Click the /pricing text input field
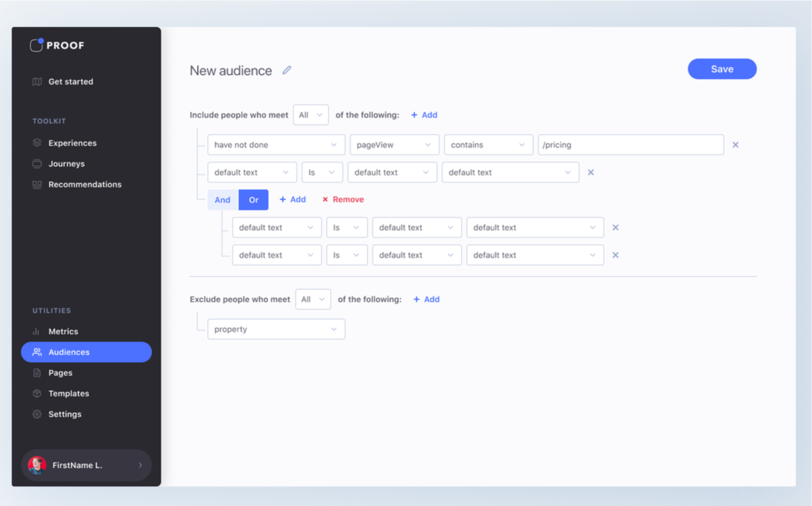812x506 pixels. (631, 145)
